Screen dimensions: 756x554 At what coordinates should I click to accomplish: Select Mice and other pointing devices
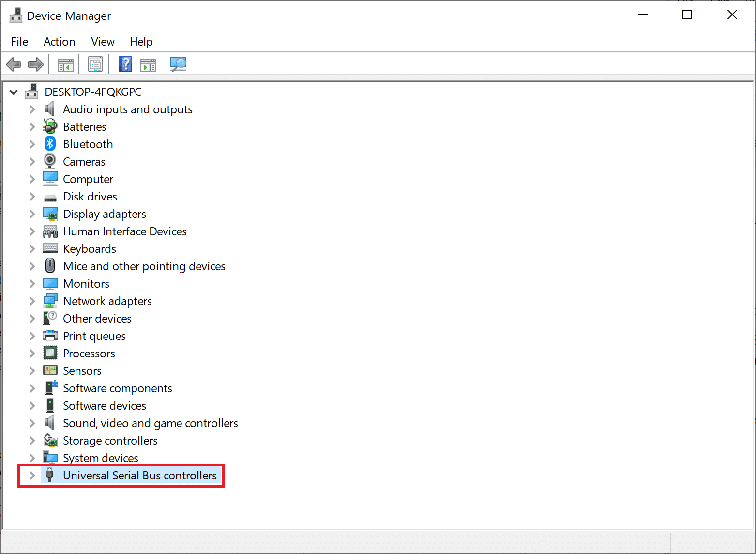[144, 266]
